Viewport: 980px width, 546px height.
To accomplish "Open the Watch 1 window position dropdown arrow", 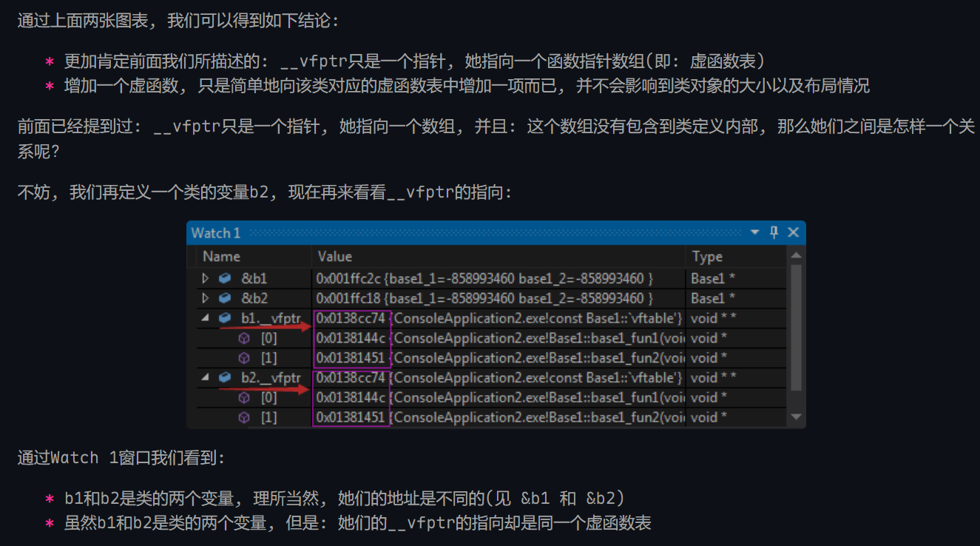I will (755, 232).
